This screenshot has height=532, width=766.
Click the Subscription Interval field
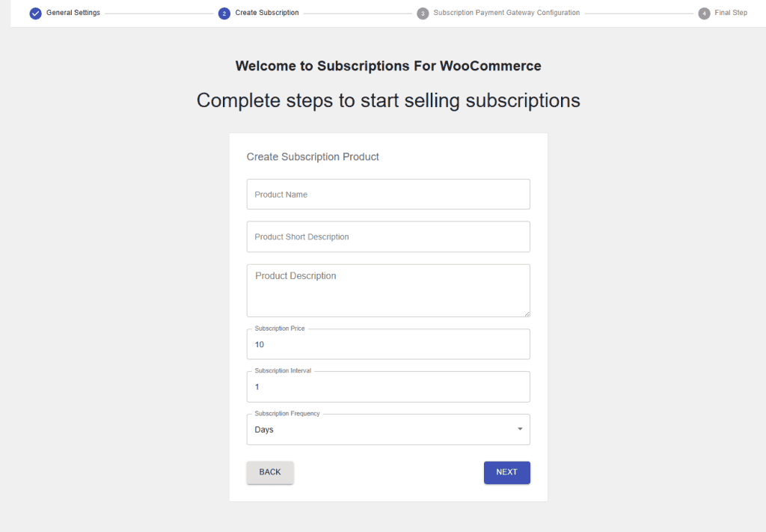(388, 387)
